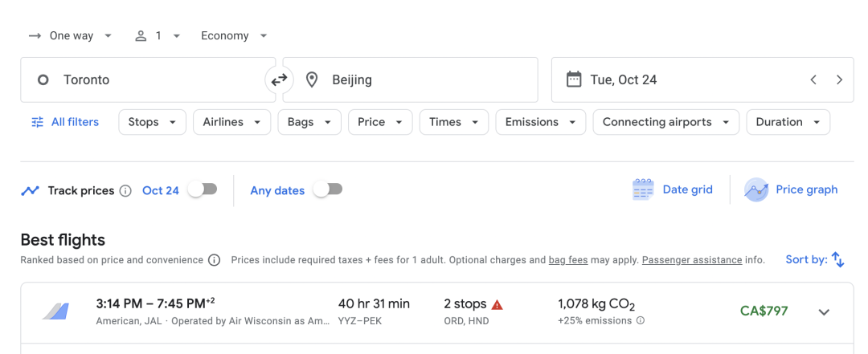Click the ranking info icon
The width and height of the screenshot is (868, 354).
[214, 260]
